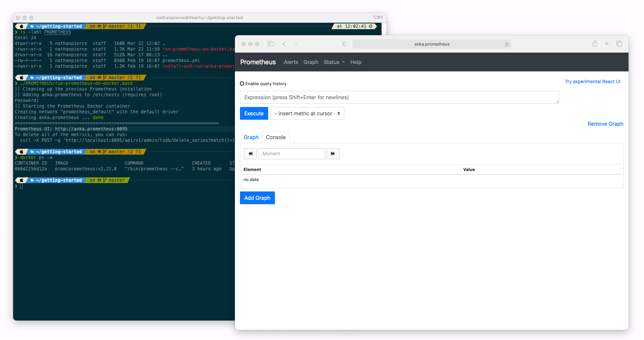The image size is (644, 340).
Task: Step the moment time forward
Action: pos(333,154)
